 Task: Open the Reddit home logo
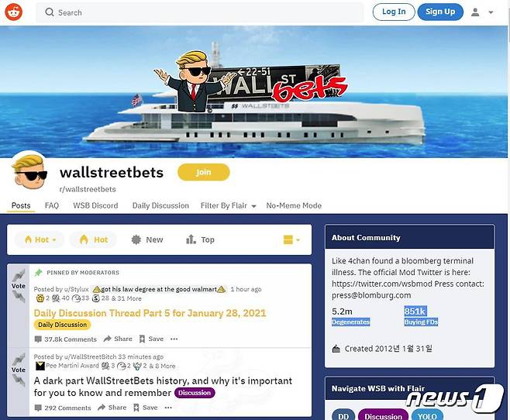(x=14, y=12)
